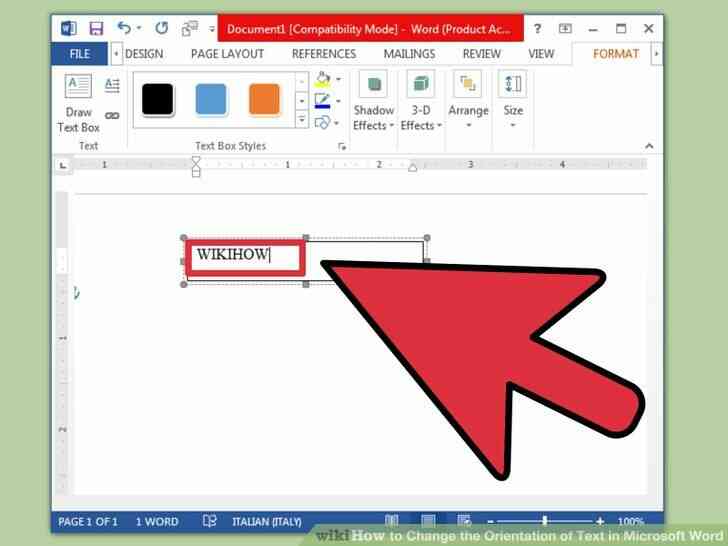Open proofing errors book icon
728x546 pixels.
[x=209, y=521]
